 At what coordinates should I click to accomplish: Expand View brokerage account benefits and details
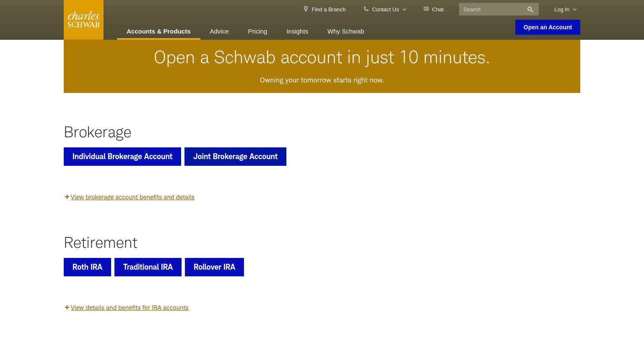point(132,197)
